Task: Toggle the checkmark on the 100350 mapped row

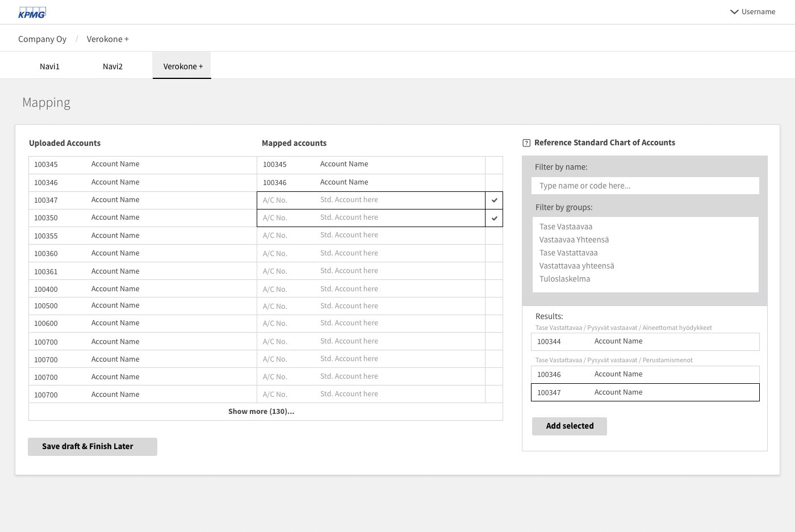Action: 494,218
